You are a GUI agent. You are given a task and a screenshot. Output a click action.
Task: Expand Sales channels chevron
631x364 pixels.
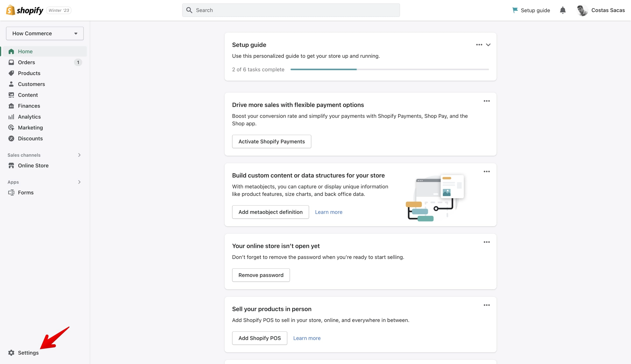[79, 155]
